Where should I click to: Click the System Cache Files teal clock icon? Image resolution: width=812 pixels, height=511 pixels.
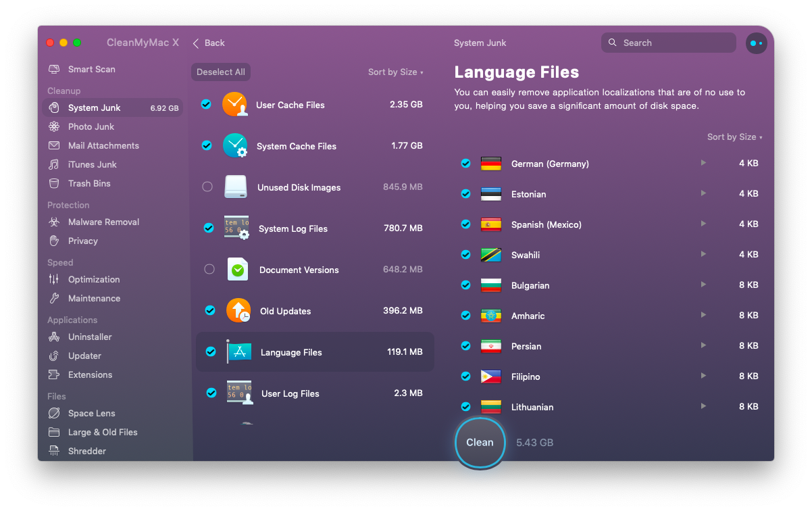[x=235, y=145]
